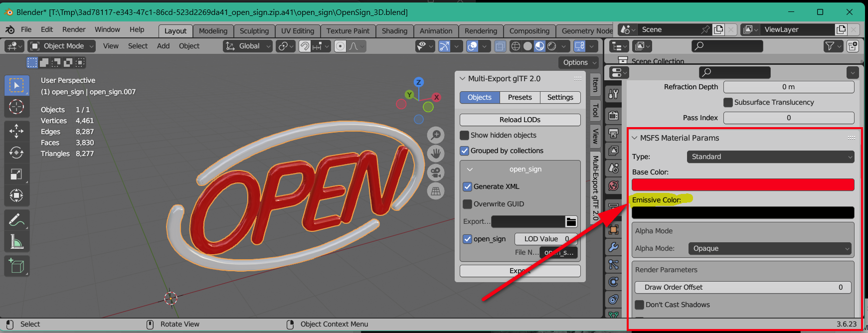This screenshot has height=333, width=868.
Task: Open the View Layer properties tab
Action: [613, 151]
